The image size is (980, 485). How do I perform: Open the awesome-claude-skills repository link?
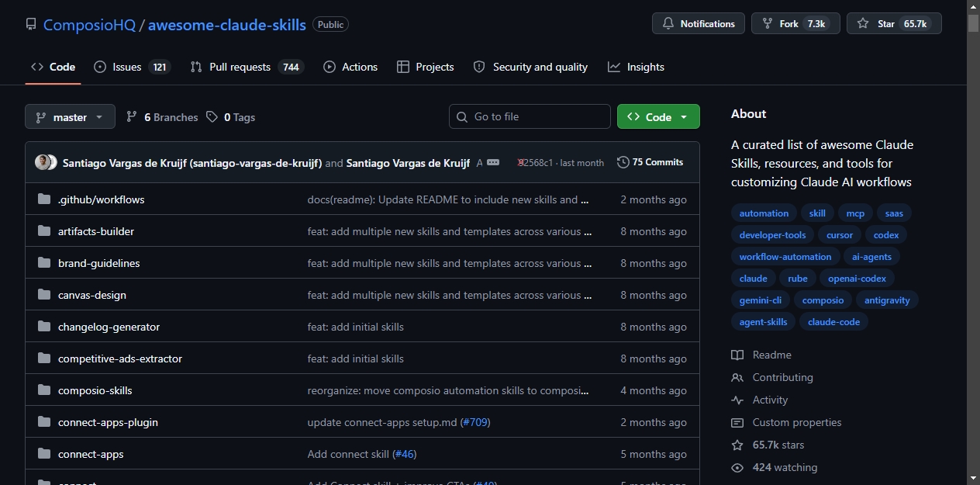(227, 24)
